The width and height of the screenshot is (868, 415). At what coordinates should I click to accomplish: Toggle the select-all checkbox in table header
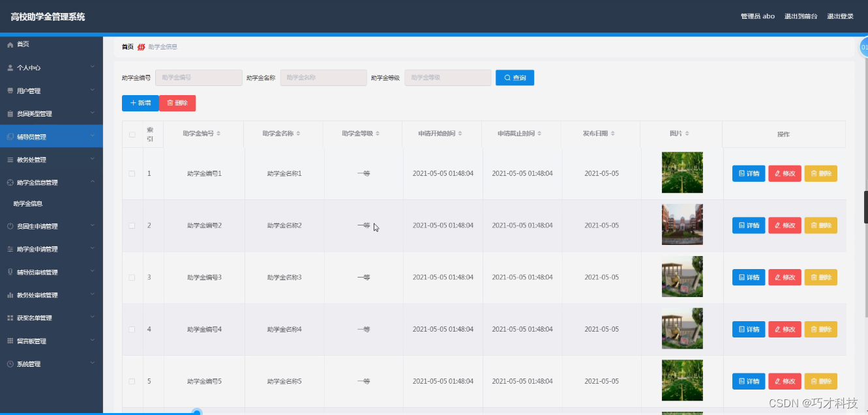(132, 134)
